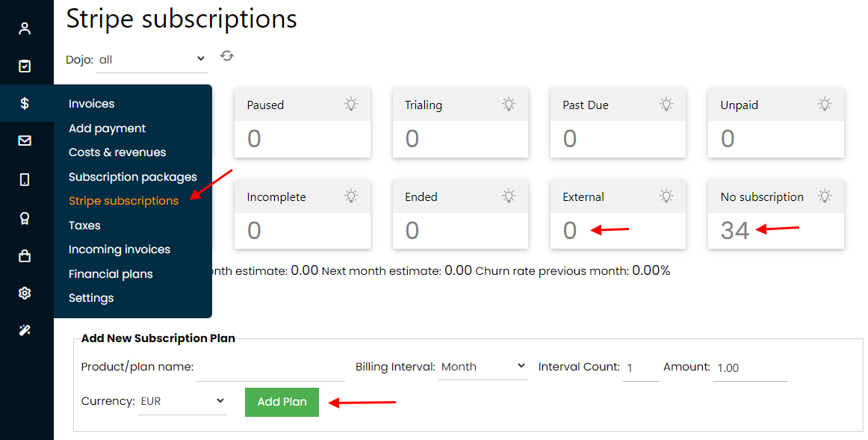Select Taxes from the finance menu

click(x=84, y=226)
